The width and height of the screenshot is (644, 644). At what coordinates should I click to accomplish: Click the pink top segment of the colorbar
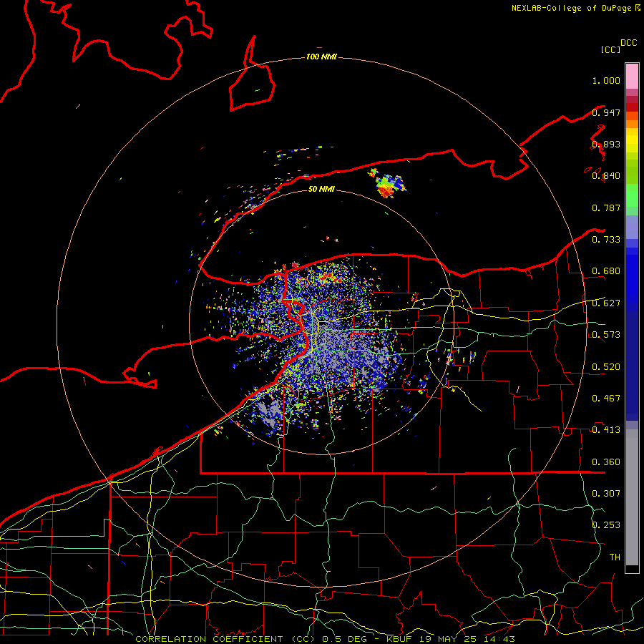(x=632, y=76)
